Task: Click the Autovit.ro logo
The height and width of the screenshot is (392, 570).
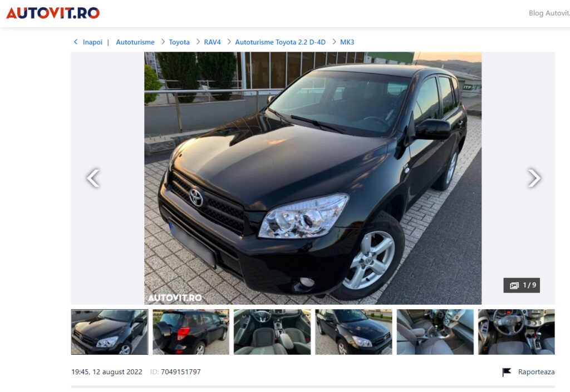Action: point(53,13)
